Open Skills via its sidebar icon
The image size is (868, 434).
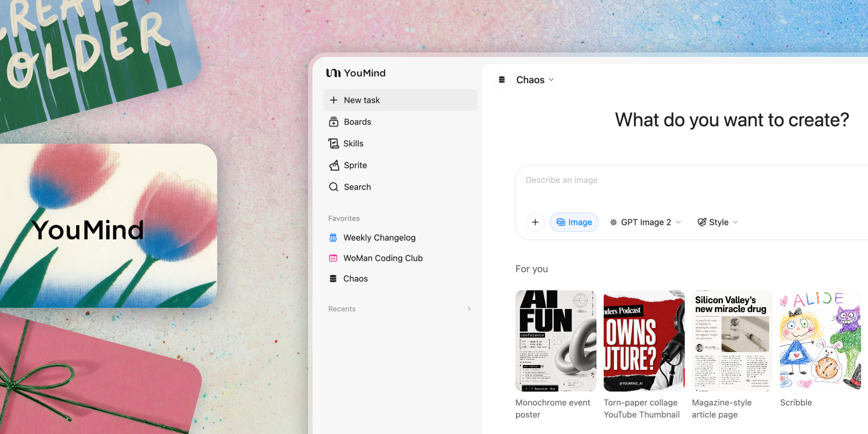tap(334, 144)
